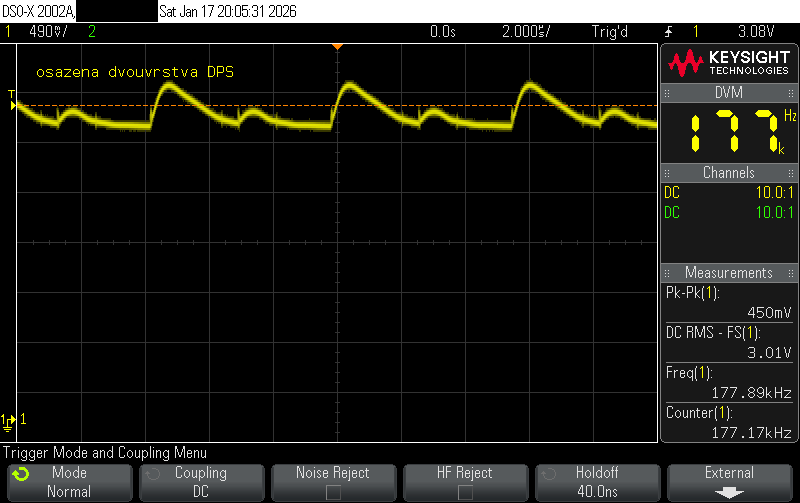Open the DVM panel header
This screenshot has width=800, height=503.
(729, 92)
